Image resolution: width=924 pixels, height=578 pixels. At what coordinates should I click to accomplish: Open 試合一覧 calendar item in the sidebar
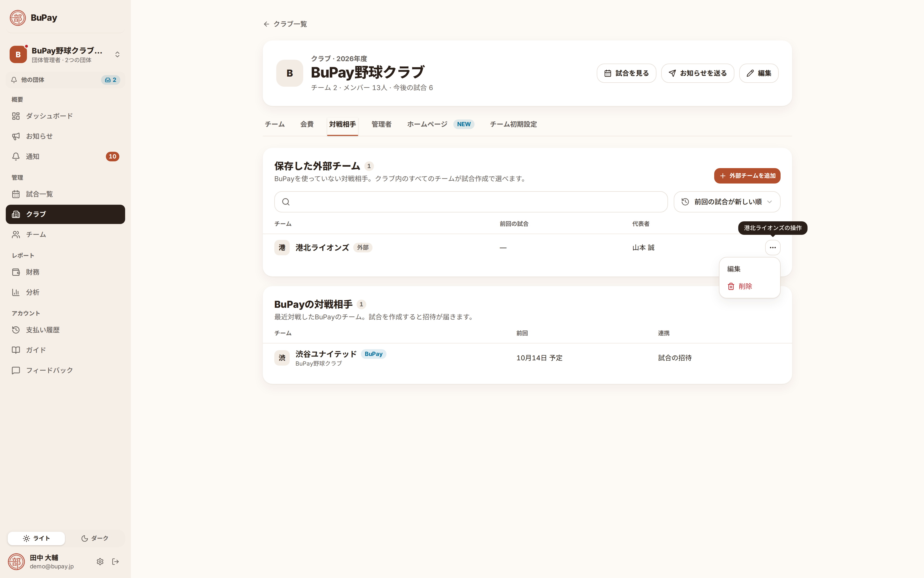coord(65,194)
